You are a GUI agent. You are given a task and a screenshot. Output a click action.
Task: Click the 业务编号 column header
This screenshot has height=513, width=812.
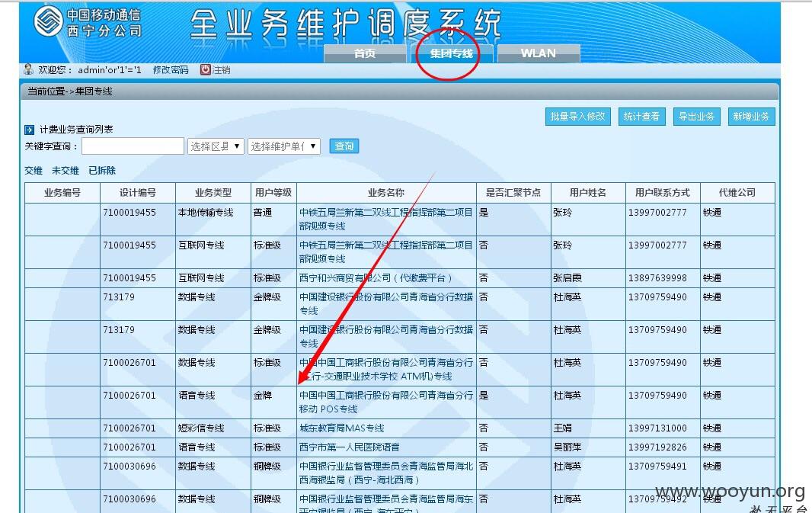[62, 193]
